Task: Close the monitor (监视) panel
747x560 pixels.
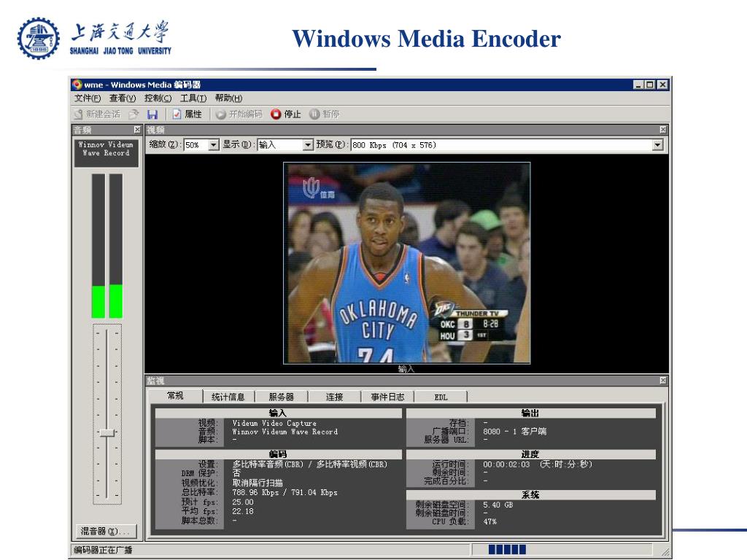Action: (662, 380)
